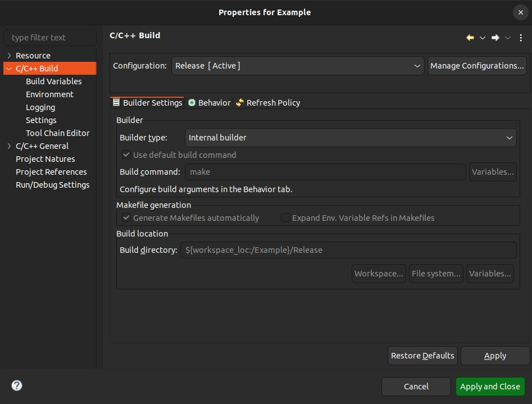Close the Properties for Example dialog

520,12
